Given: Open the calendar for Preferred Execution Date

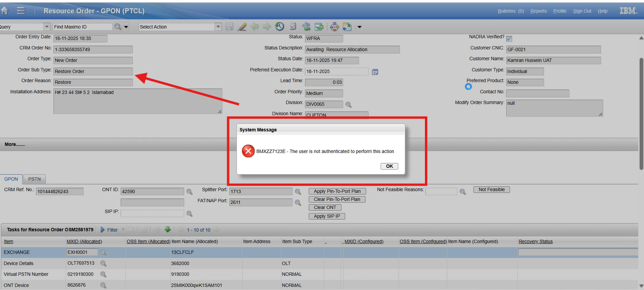Looking at the screenshot, I should tap(375, 72).
